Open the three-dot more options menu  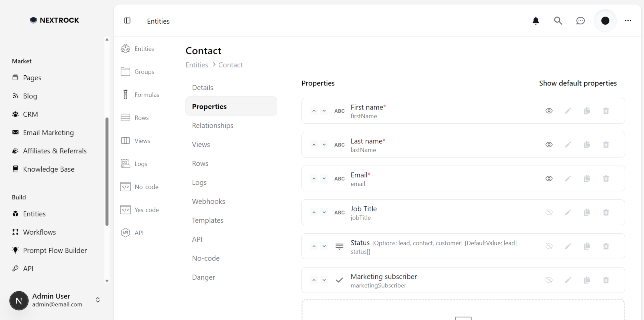(x=628, y=21)
